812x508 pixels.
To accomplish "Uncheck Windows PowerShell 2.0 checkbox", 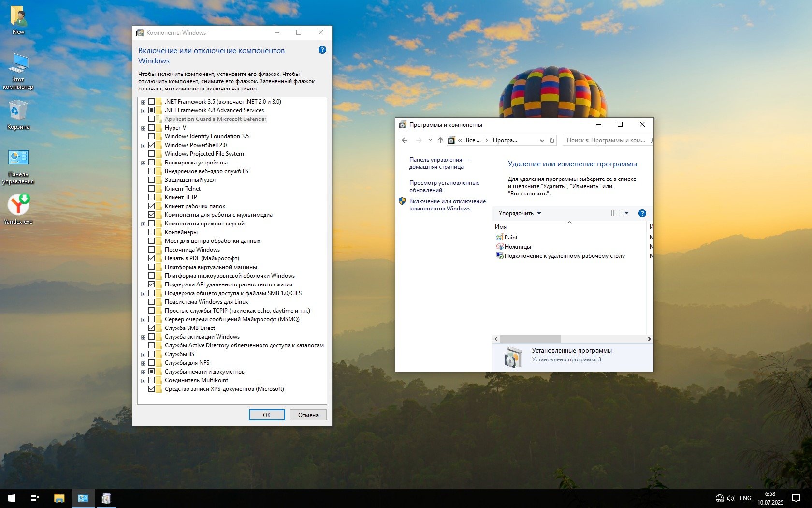I will 152,145.
